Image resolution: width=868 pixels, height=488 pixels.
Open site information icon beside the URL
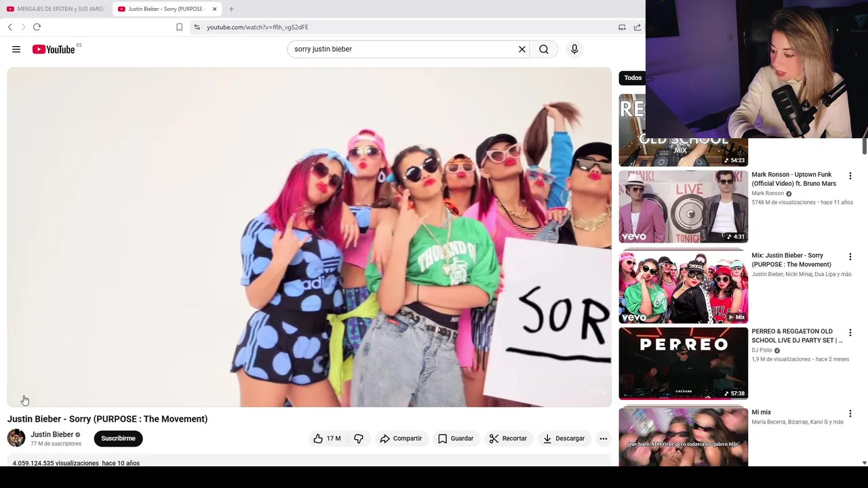click(197, 27)
